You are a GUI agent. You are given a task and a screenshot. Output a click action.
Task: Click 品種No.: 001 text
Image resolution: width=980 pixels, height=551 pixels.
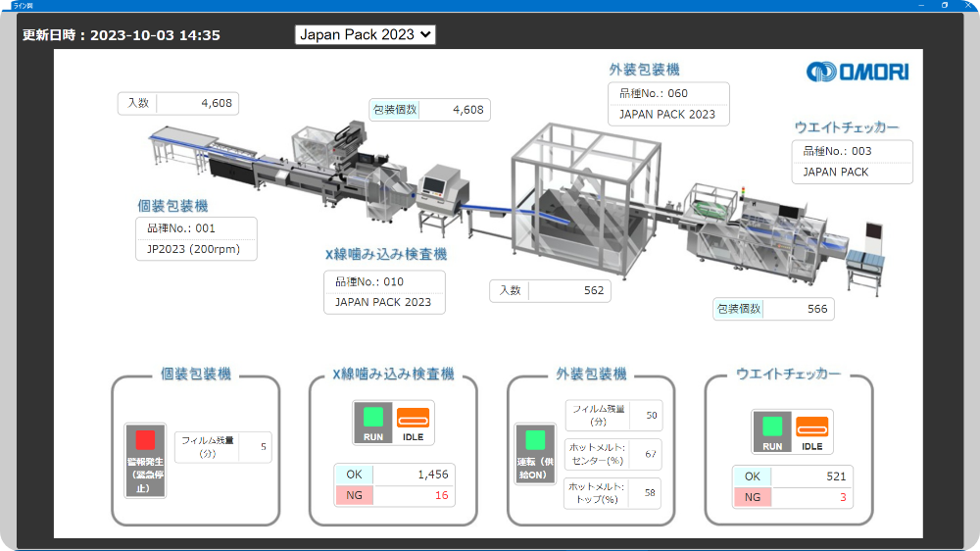tap(181, 228)
